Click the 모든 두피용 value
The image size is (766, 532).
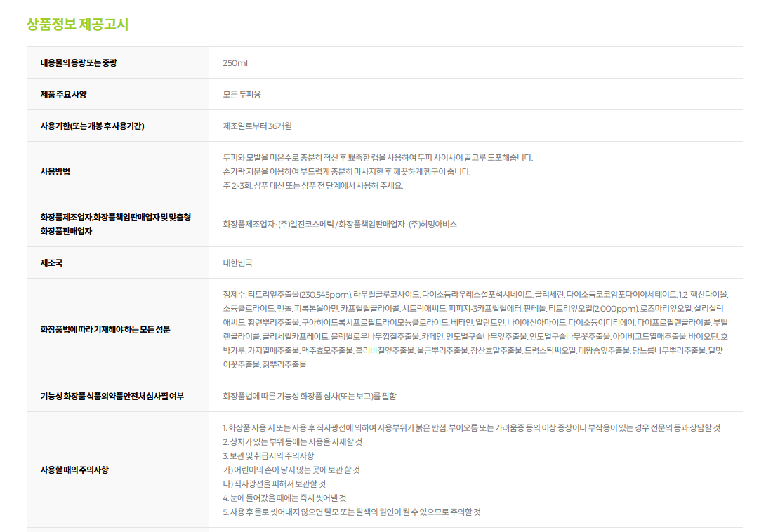click(x=242, y=95)
